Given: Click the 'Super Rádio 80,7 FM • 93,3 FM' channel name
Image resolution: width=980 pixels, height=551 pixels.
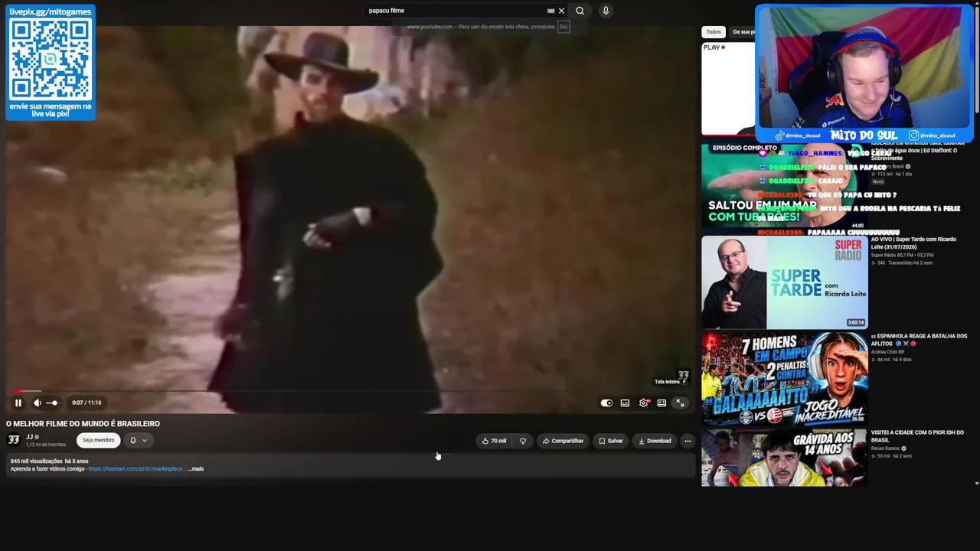Looking at the screenshot, I should (902, 256).
